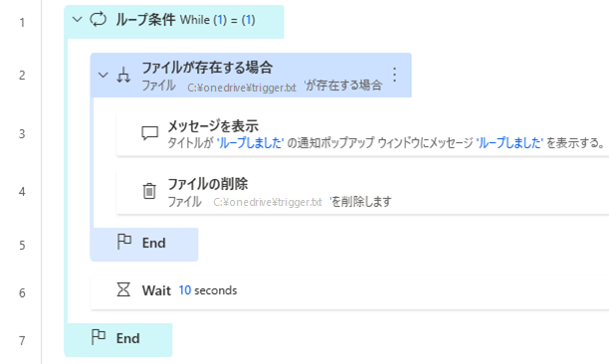609x364 pixels.
Task: Click line number 3 in gutter
Action: (x=22, y=134)
